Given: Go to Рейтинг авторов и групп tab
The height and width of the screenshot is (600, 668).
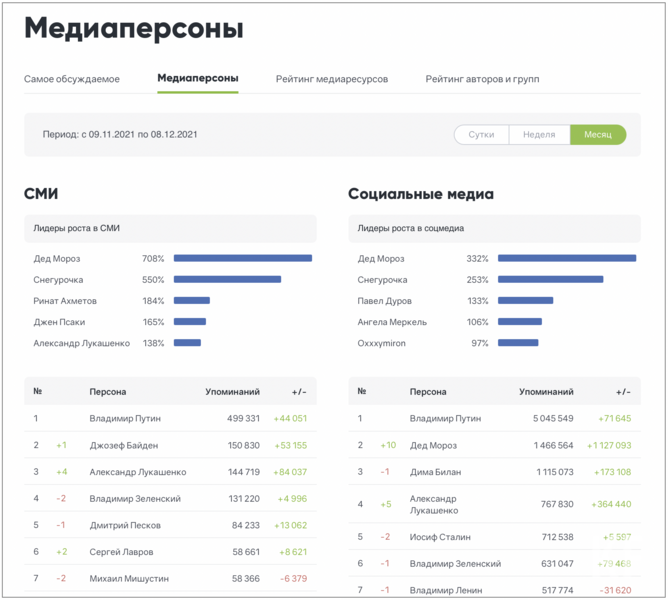Looking at the screenshot, I should point(482,79).
